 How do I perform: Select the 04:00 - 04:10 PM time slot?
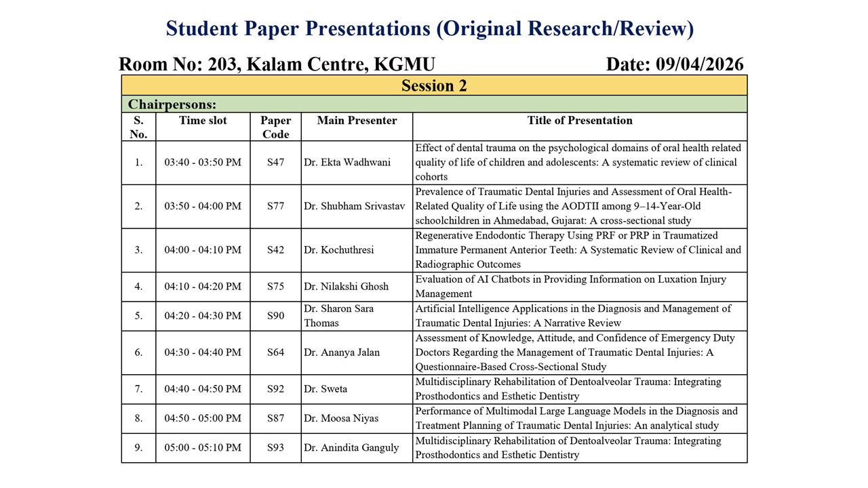click(x=203, y=250)
